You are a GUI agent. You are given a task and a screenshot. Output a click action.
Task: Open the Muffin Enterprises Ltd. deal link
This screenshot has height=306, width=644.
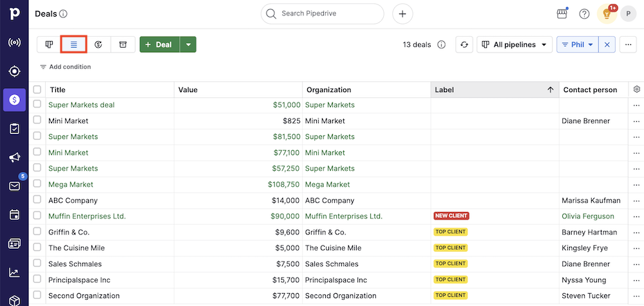(x=87, y=216)
